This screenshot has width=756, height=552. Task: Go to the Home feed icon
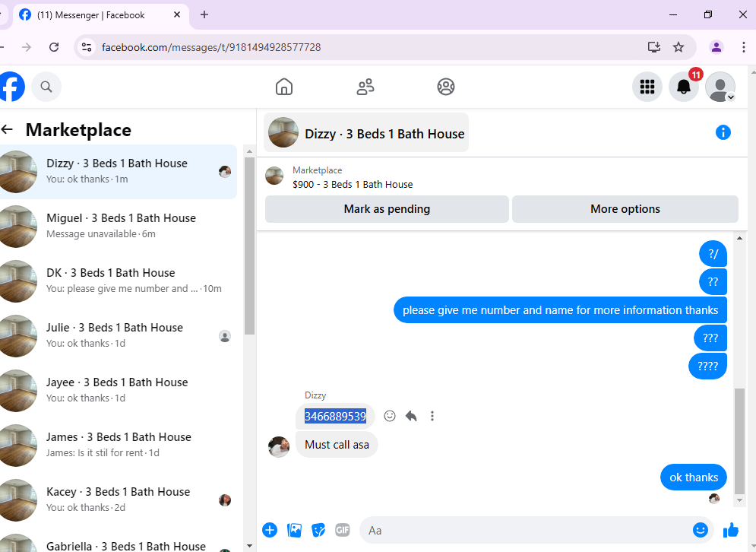click(x=284, y=87)
